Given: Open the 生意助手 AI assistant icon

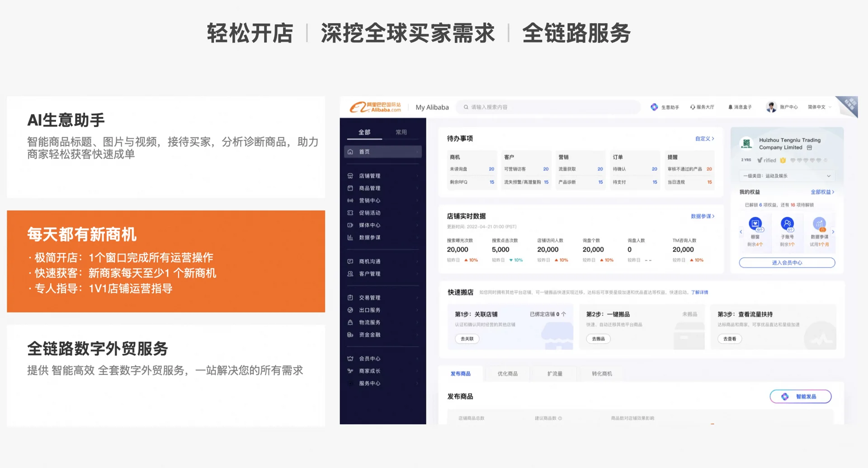Looking at the screenshot, I should click(x=654, y=107).
